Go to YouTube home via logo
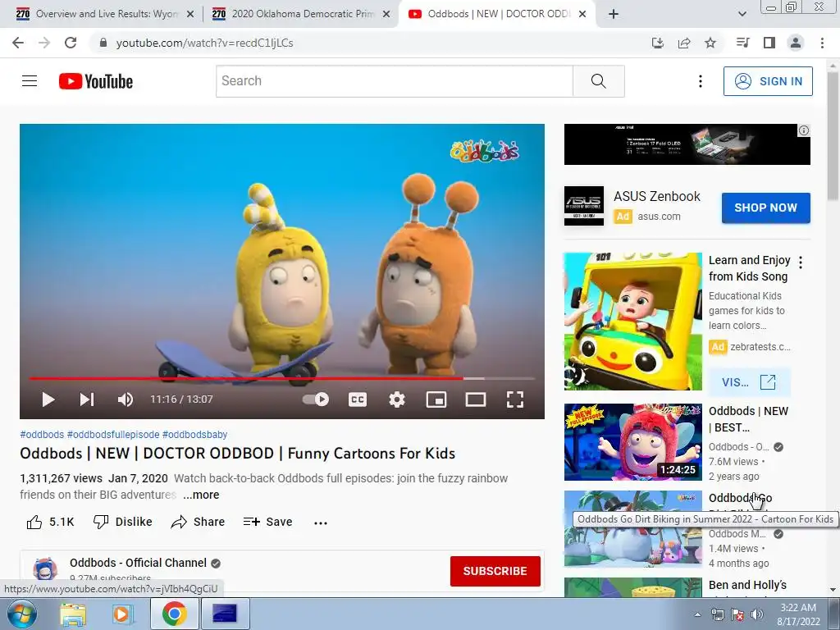840x630 pixels. 96,81
